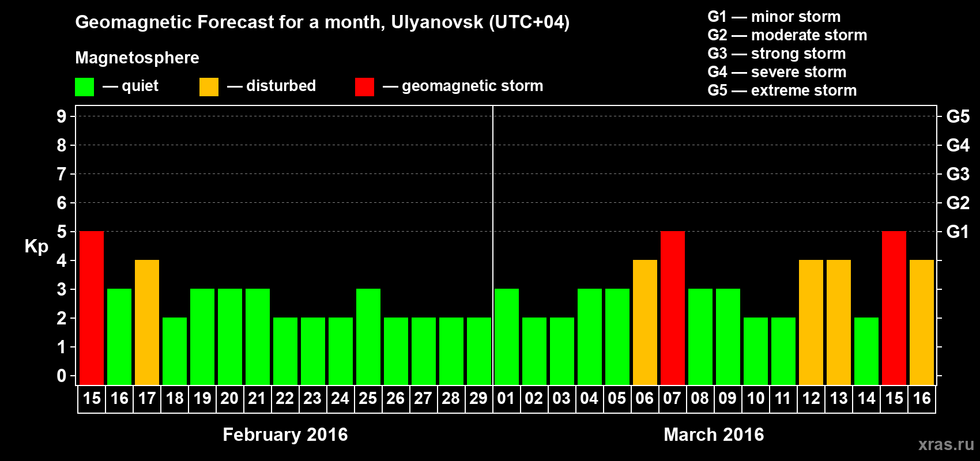980x461 pixels.
Task: Click the date cell '05' in March
Action: tap(617, 399)
